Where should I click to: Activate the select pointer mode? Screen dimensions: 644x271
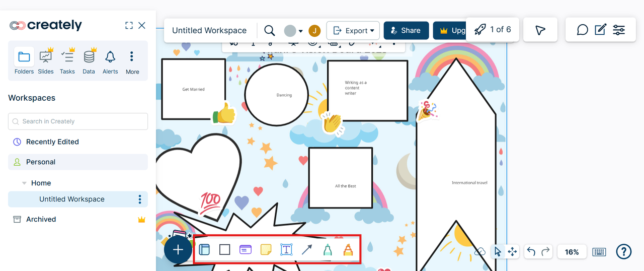pyautogui.click(x=498, y=251)
